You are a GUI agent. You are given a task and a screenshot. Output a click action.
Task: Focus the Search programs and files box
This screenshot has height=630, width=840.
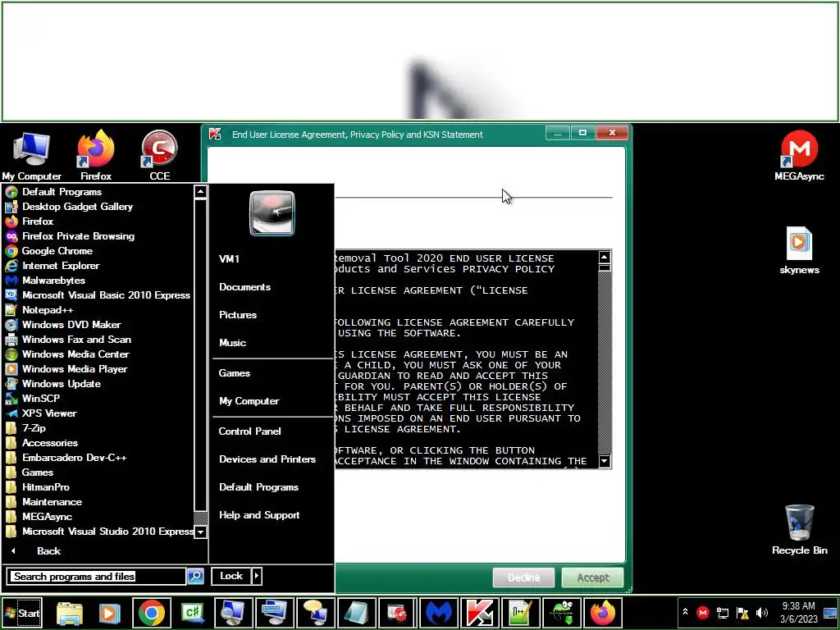pyautogui.click(x=97, y=577)
